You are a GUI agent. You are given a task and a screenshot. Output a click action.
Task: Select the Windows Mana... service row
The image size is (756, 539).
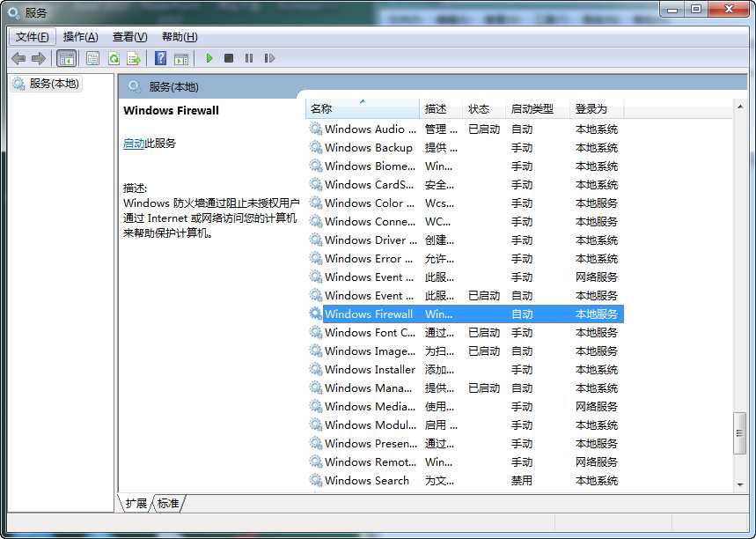click(465, 388)
